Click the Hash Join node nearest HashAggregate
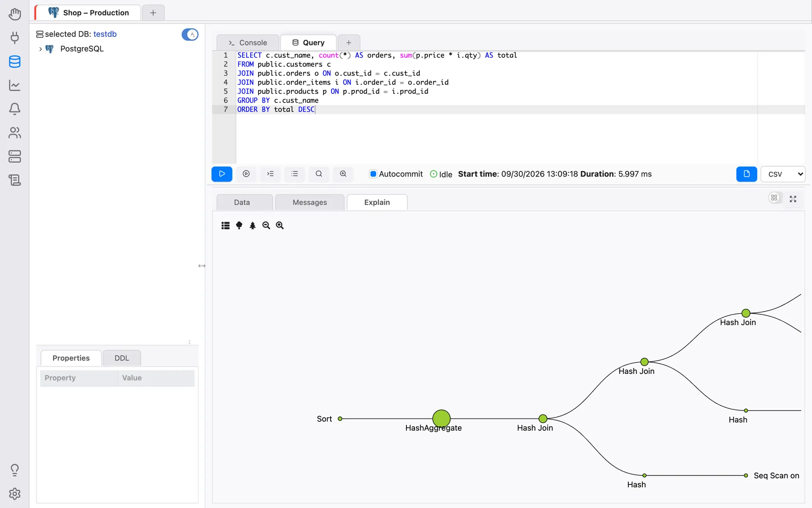 pyautogui.click(x=543, y=419)
